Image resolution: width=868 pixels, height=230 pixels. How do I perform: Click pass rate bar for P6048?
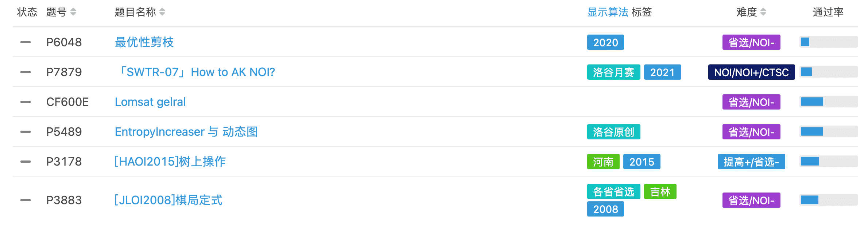pyautogui.click(x=828, y=42)
